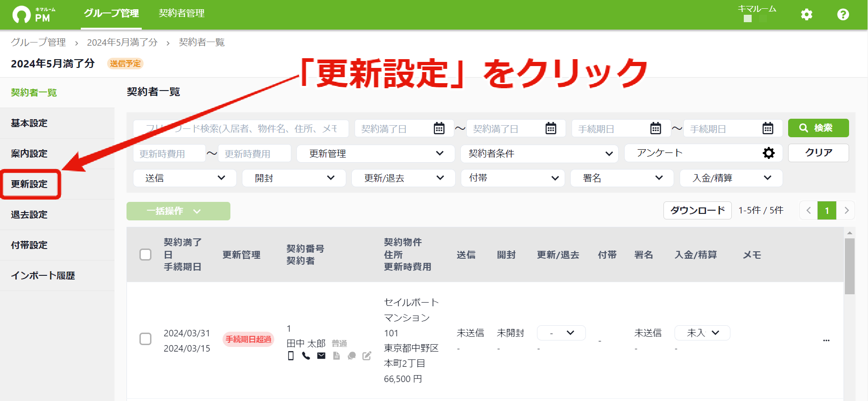Expand the 更新管理 filter dropdown
The image size is (868, 401).
375,153
